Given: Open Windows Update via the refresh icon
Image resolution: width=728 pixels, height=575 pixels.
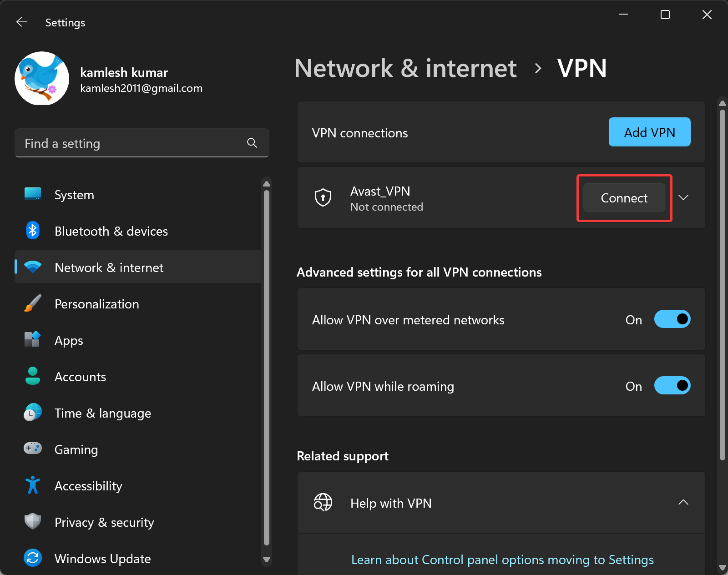Looking at the screenshot, I should pos(32,558).
